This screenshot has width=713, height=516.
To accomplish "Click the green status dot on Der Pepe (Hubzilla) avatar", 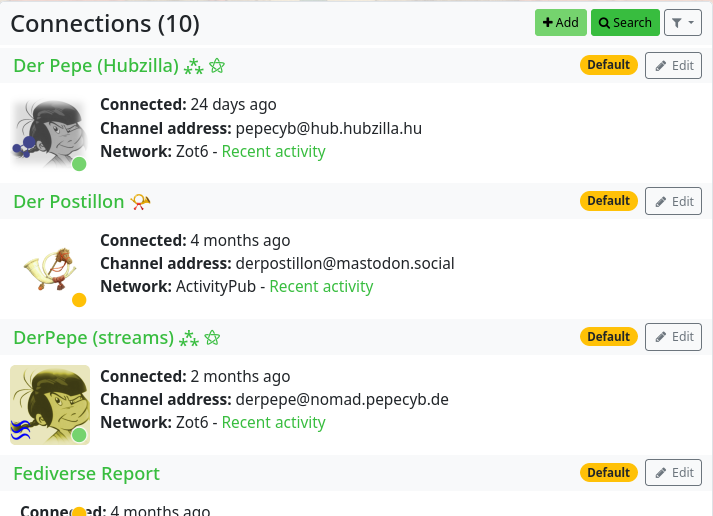I will [x=79, y=164].
